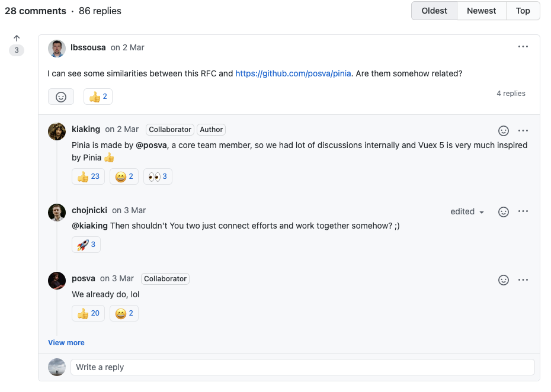The image size is (551, 392).
Task: Open the three-dot options menu on chojnicki's reply
Action: pos(523,211)
